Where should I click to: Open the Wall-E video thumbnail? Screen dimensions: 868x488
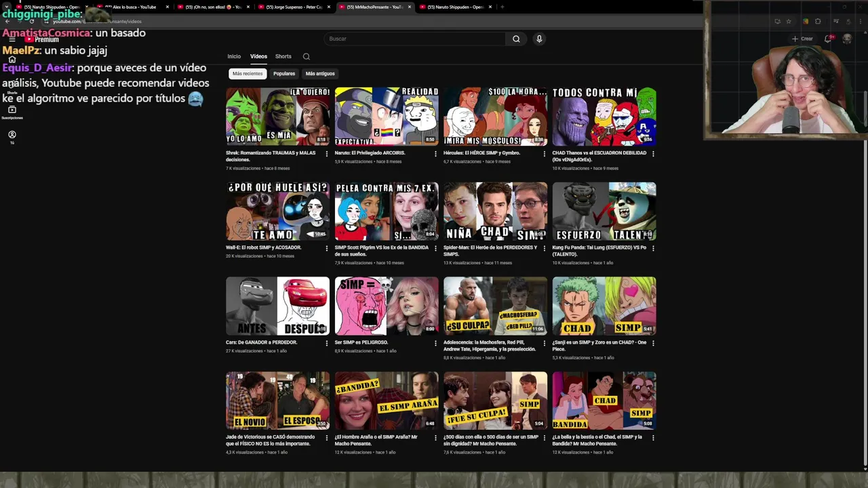click(x=278, y=211)
